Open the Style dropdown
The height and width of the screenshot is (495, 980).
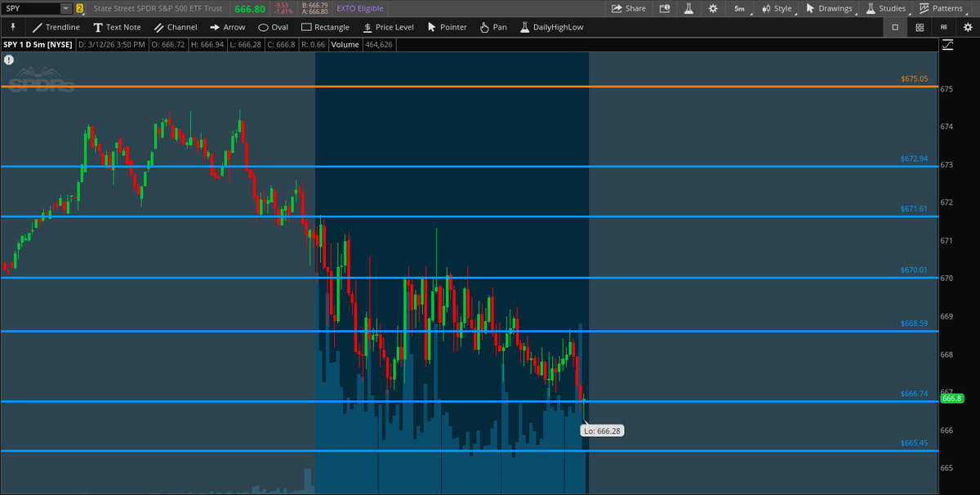tap(777, 8)
